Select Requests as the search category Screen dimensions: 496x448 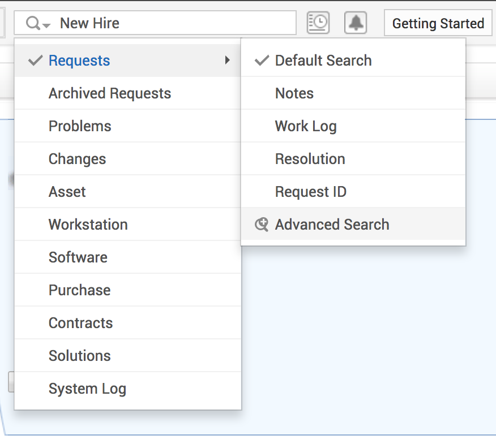click(79, 60)
